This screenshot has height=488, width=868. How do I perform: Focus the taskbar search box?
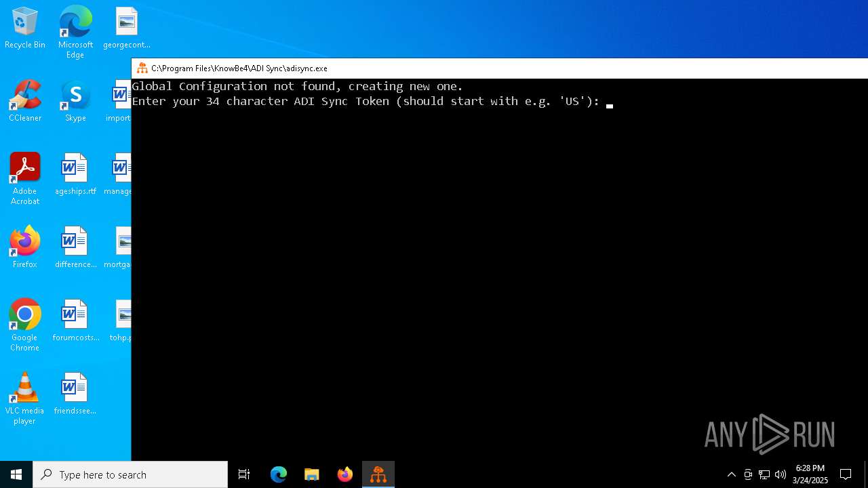(x=130, y=474)
